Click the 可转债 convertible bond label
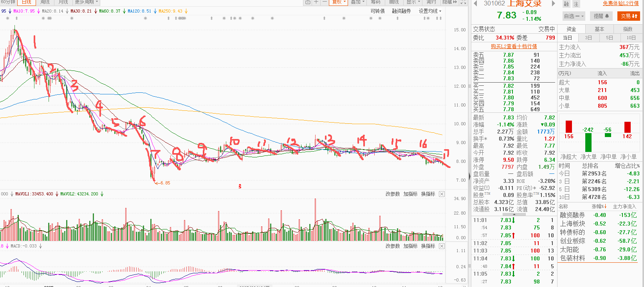644x287 pixels. coord(377,11)
